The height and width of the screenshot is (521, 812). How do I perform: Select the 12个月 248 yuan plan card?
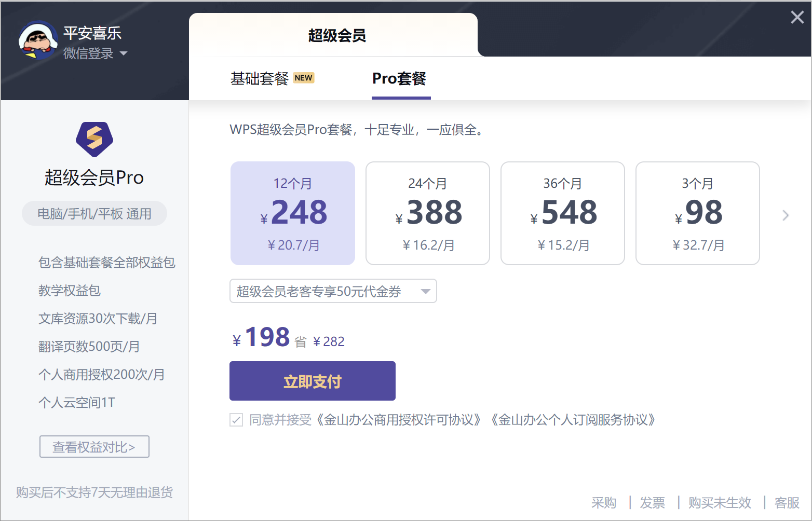point(292,213)
